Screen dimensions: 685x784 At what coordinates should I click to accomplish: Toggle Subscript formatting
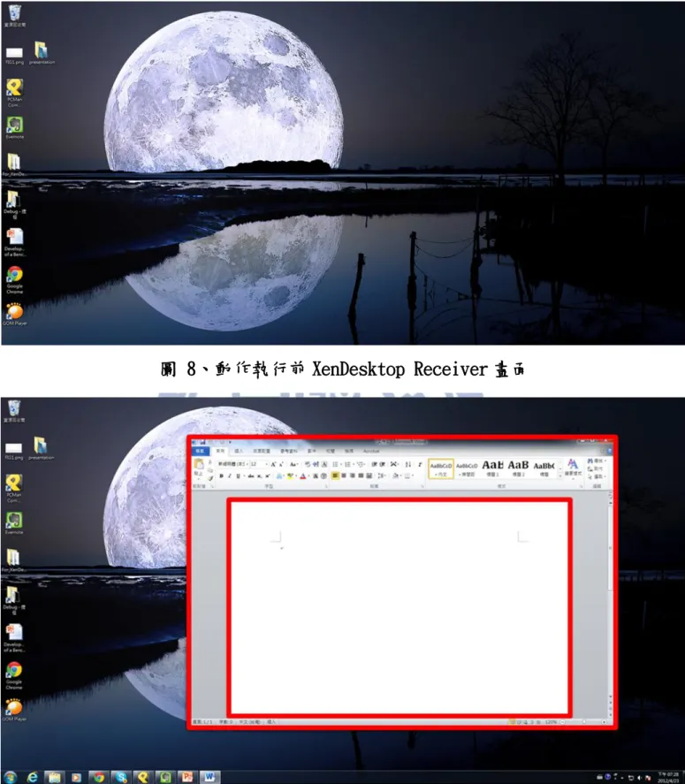260,476
